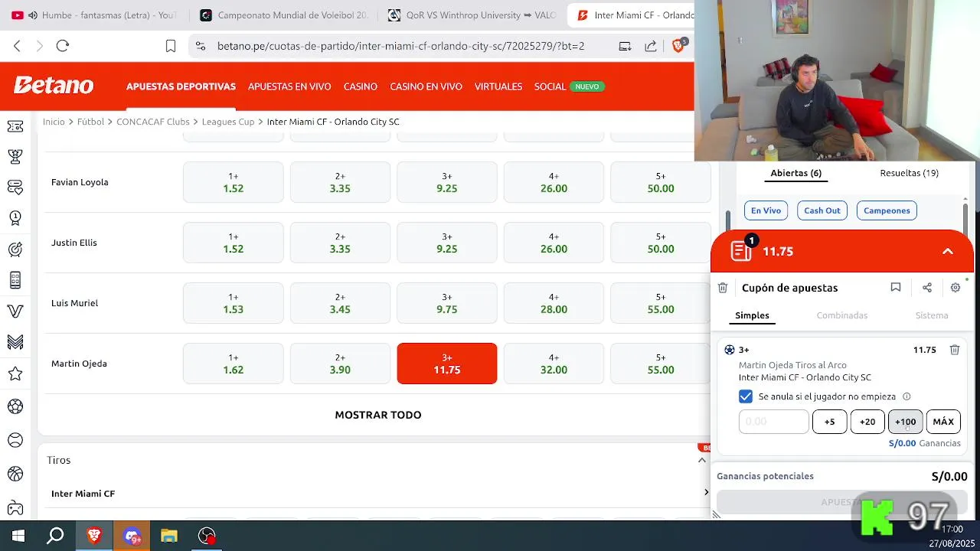Save the betslip with the bookmark icon

click(x=895, y=288)
